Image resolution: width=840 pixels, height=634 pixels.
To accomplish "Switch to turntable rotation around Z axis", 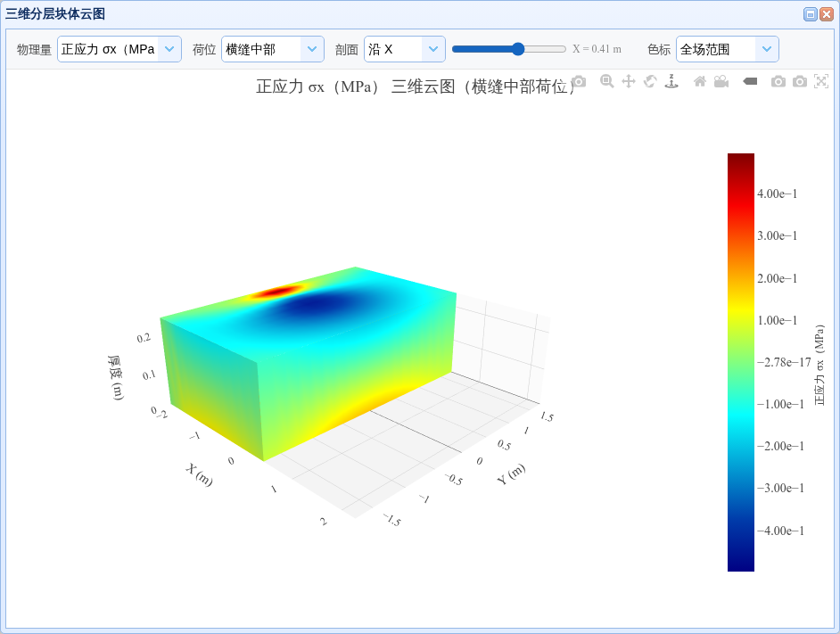I will (671, 81).
